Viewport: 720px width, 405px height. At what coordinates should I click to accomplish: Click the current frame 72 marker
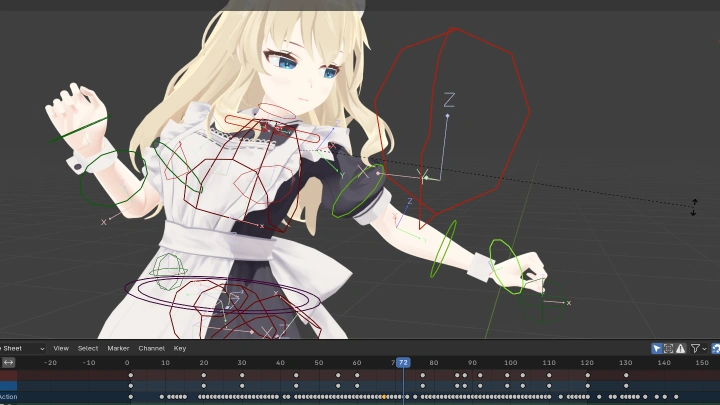click(x=403, y=362)
